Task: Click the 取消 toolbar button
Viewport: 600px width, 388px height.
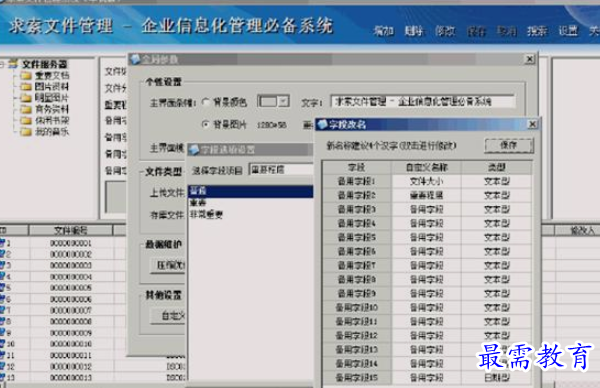Action: [x=507, y=31]
